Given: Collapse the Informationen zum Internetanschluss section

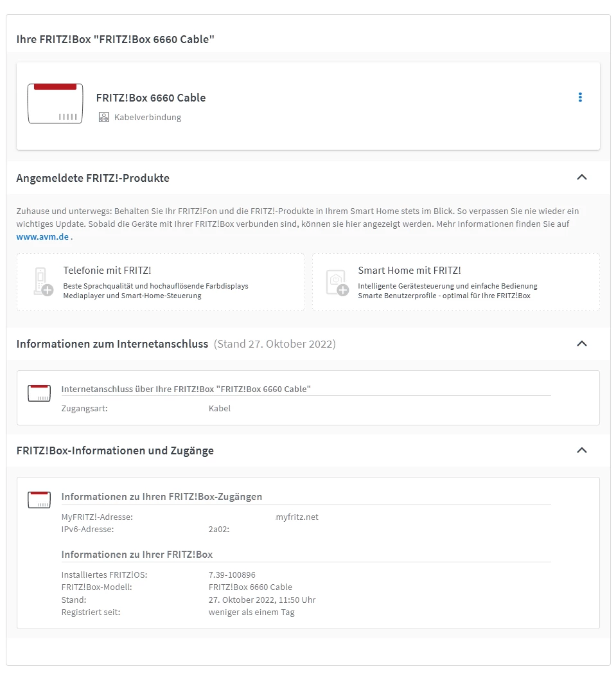Looking at the screenshot, I should pyautogui.click(x=582, y=343).
